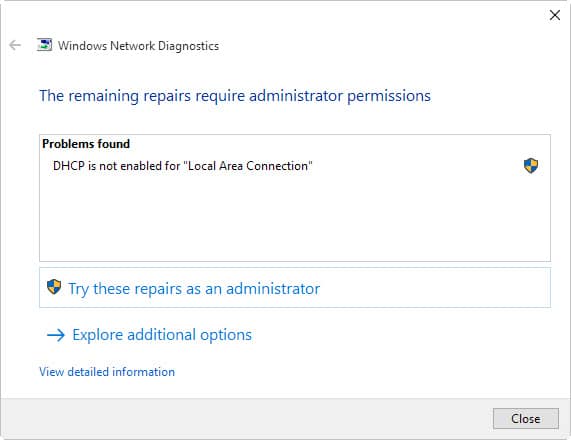Click the blue arrow beside Explore additional options
Screen dimensions: 571x440
click(56, 335)
